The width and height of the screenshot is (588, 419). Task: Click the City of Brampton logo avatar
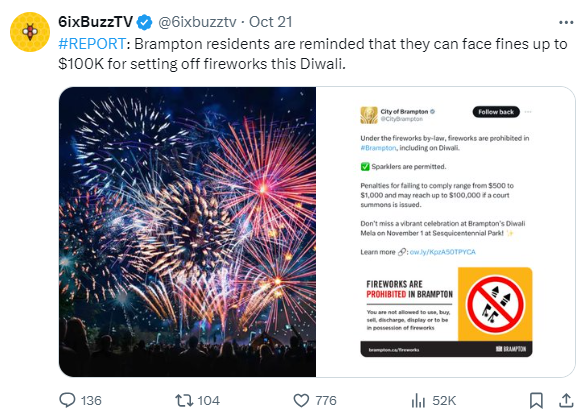(369, 115)
